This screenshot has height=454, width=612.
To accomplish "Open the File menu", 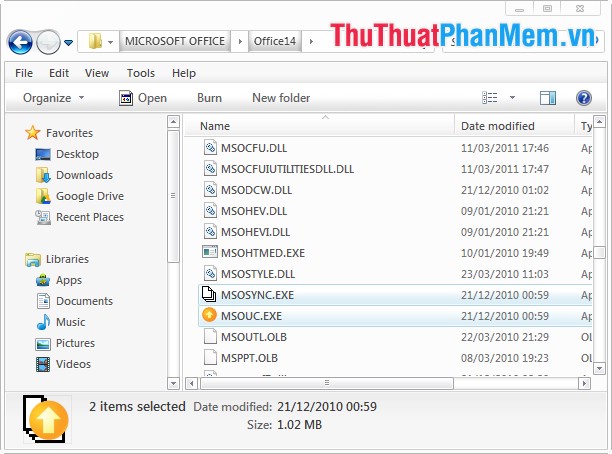I will coord(24,73).
